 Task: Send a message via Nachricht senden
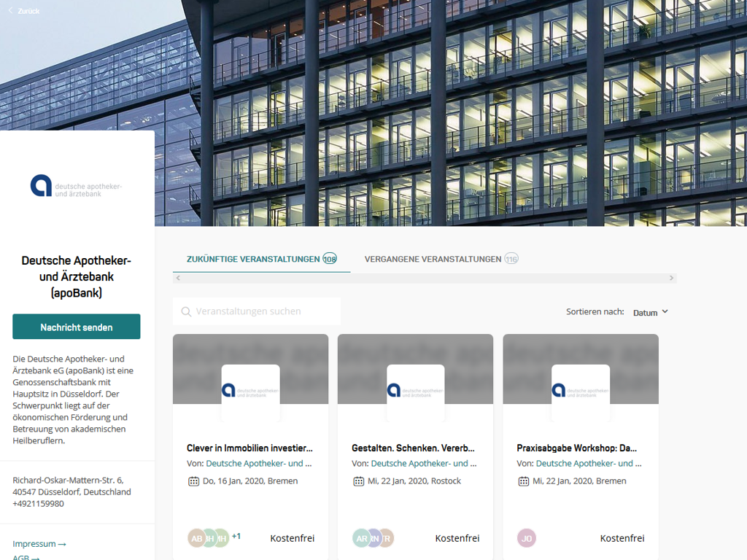(x=76, y=327)
